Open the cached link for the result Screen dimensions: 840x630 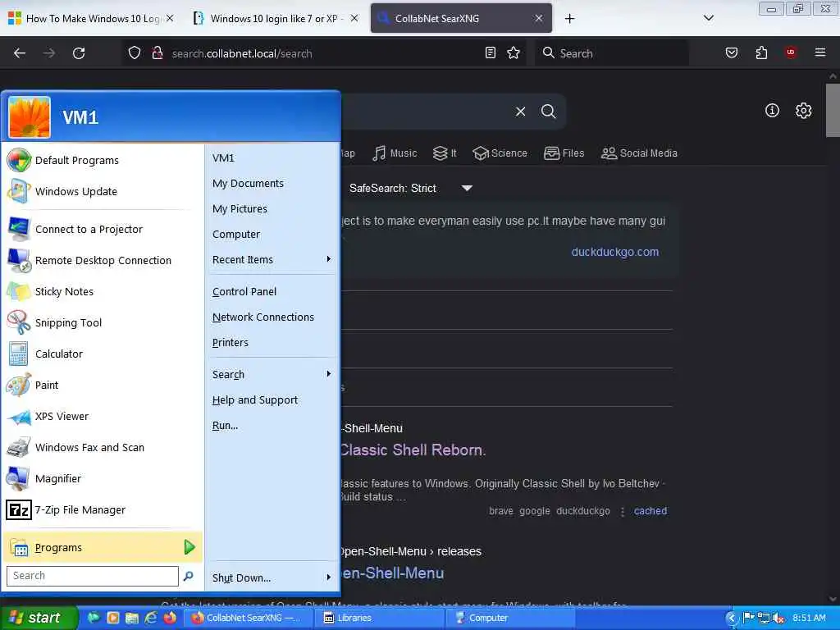point(651,511)
